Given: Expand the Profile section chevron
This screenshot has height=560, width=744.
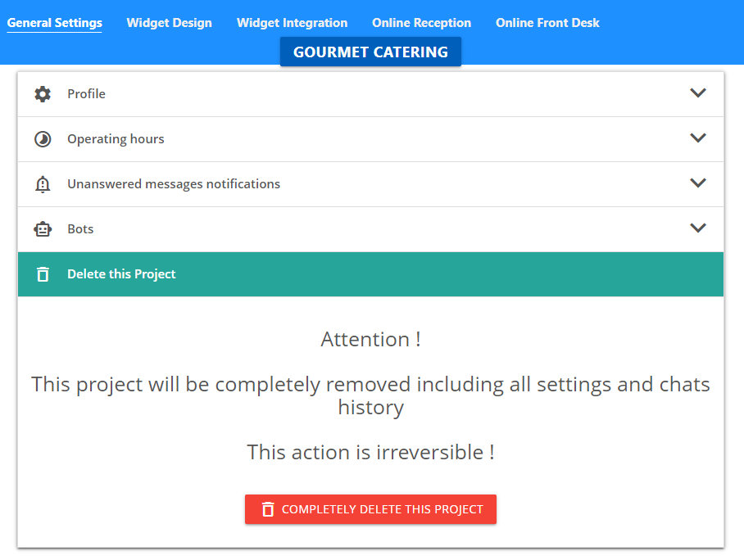Looking at the screenshot, I should (697, 93).
